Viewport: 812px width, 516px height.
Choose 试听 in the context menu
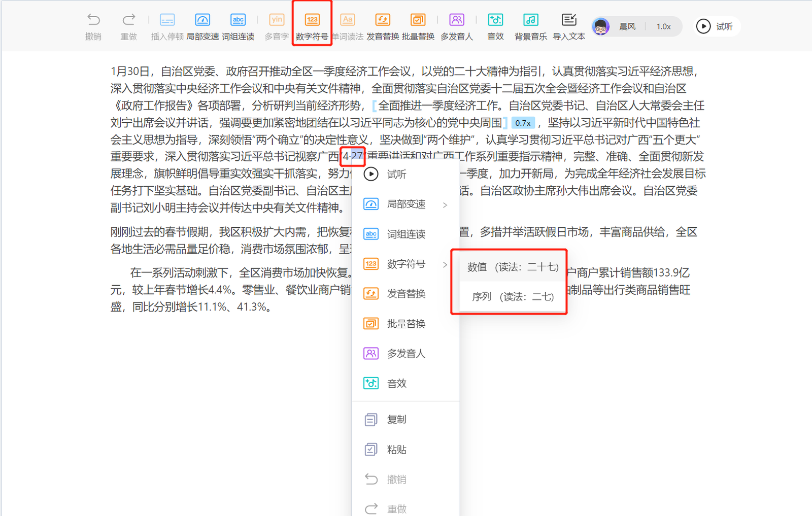click(x=405, y=174)
